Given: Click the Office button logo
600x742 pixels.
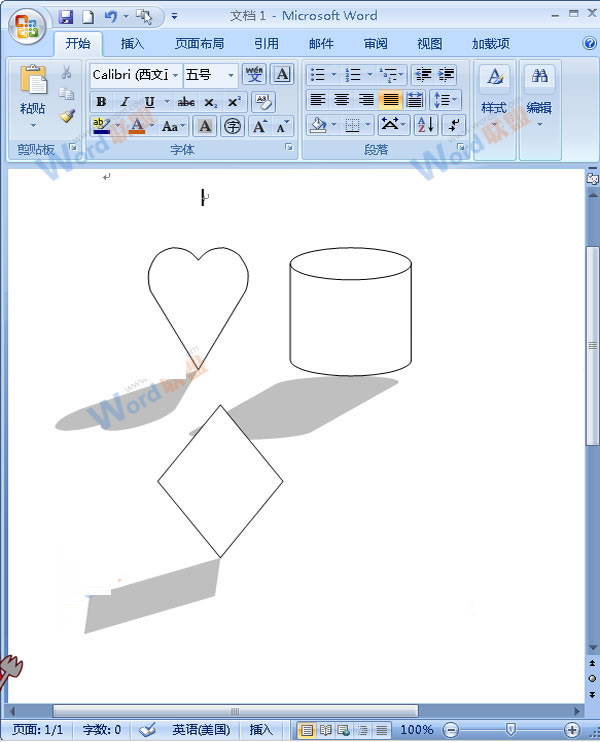Looking at the screenshot, I should point(26,26).
